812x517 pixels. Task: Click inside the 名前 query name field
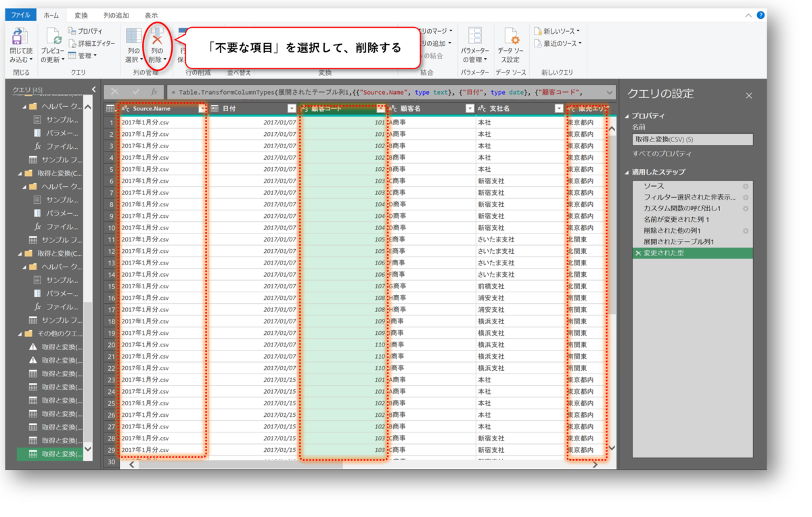pyautogui.click(x=692, y=139)
